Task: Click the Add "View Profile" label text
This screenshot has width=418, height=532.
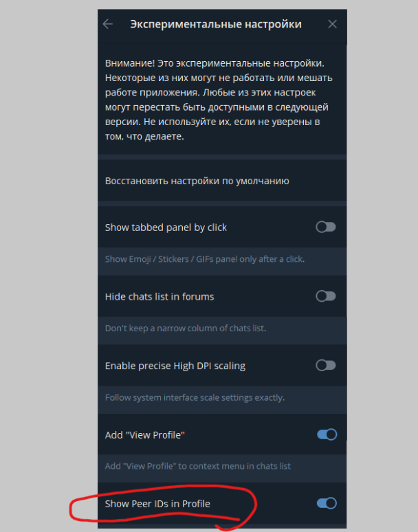Action: point(145,435)
